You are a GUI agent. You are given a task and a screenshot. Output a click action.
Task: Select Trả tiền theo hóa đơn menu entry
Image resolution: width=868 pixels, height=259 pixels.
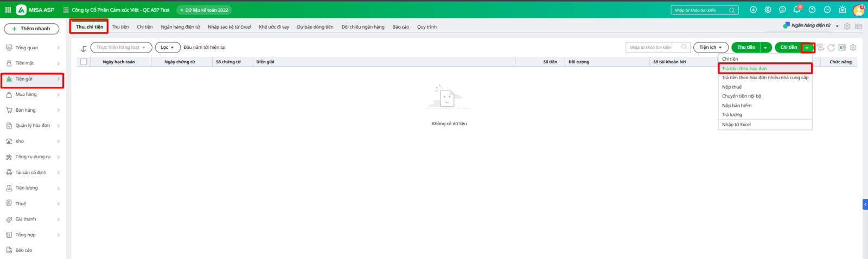744,68
